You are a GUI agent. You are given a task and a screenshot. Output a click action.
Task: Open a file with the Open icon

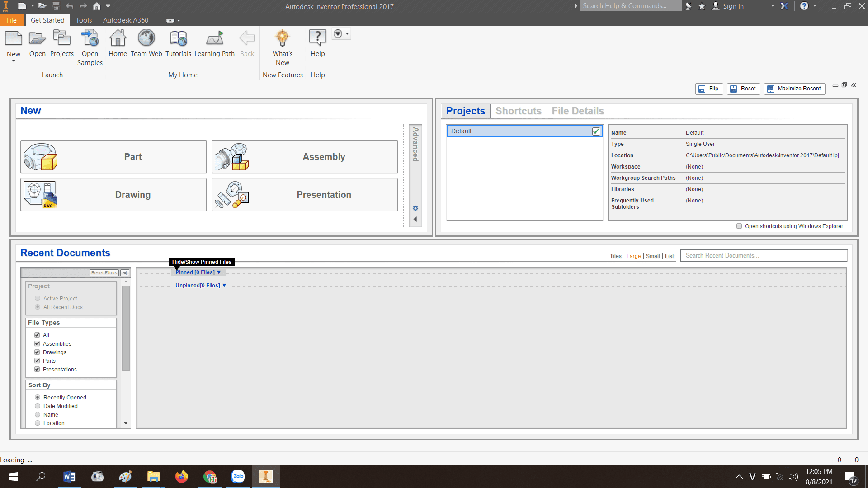point(37,39)
